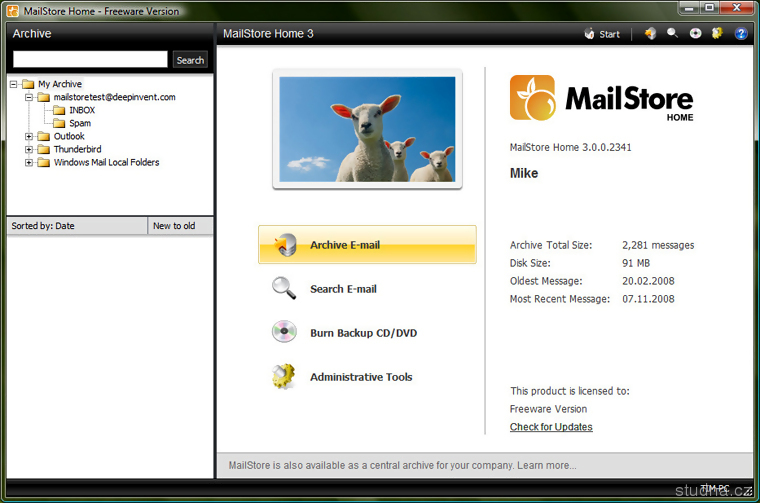Click the Windows Mail Local Folders icon
This screenshot has height=503, width=760.
pyautogui.click(x=44, y=162)
